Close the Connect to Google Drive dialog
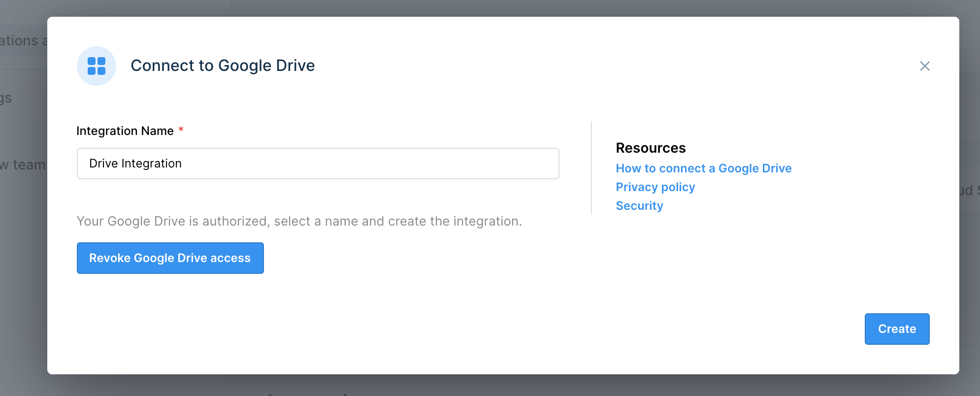This screenshot has width=980, height=396. tap(924, 66)
